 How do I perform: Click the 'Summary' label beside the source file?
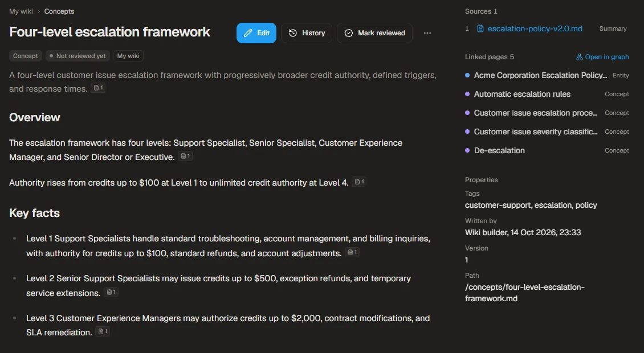(x=613, y=28)
